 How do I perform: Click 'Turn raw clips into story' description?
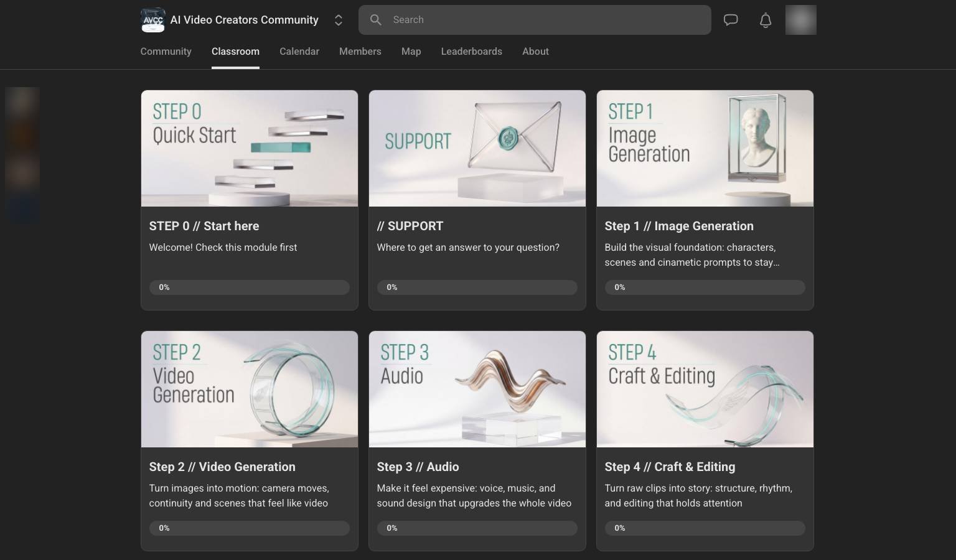coord(698,495)
